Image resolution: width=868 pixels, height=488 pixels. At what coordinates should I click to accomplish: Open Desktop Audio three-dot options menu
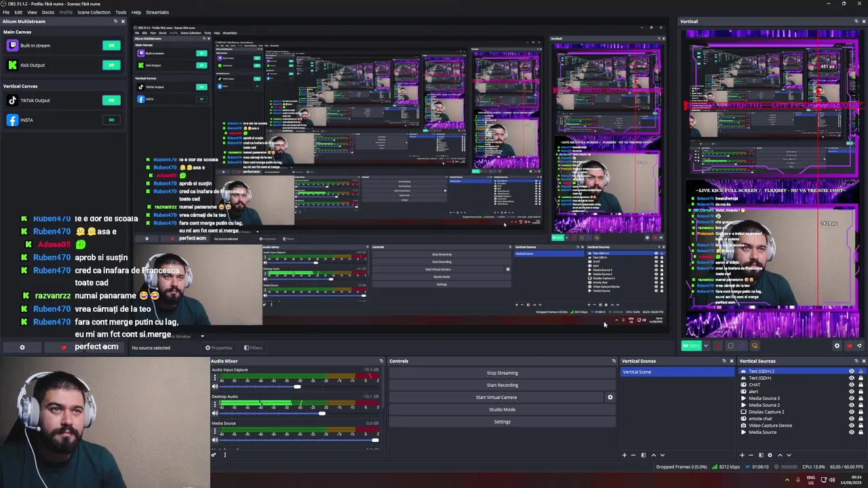click(x=215, y=404)
